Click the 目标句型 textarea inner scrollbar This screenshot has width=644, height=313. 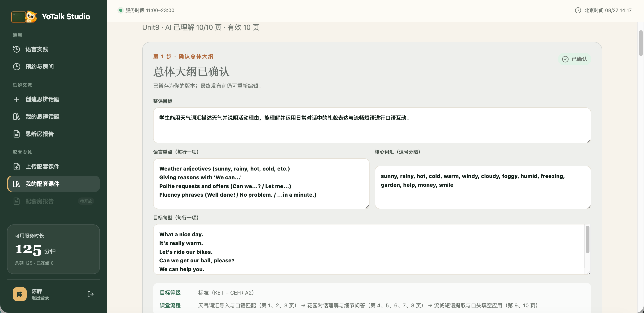click(587, 239)
